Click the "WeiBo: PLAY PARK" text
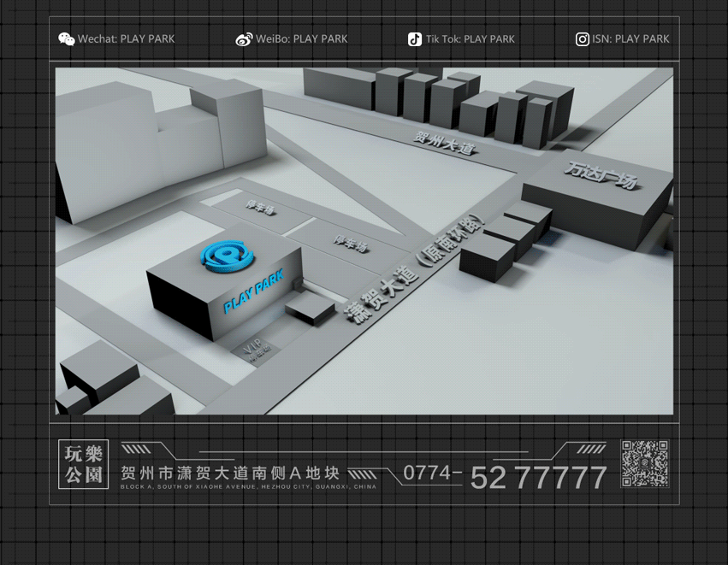 point(301,39)
